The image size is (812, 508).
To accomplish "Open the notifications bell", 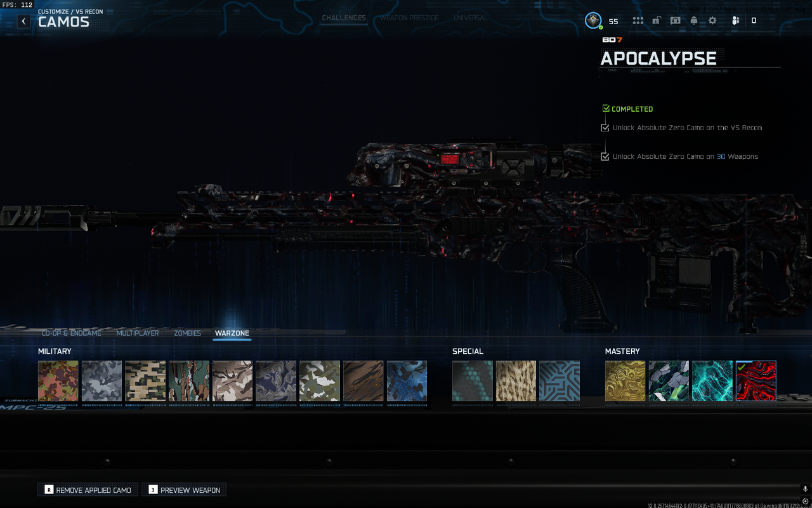I will (x=694, y=20).
